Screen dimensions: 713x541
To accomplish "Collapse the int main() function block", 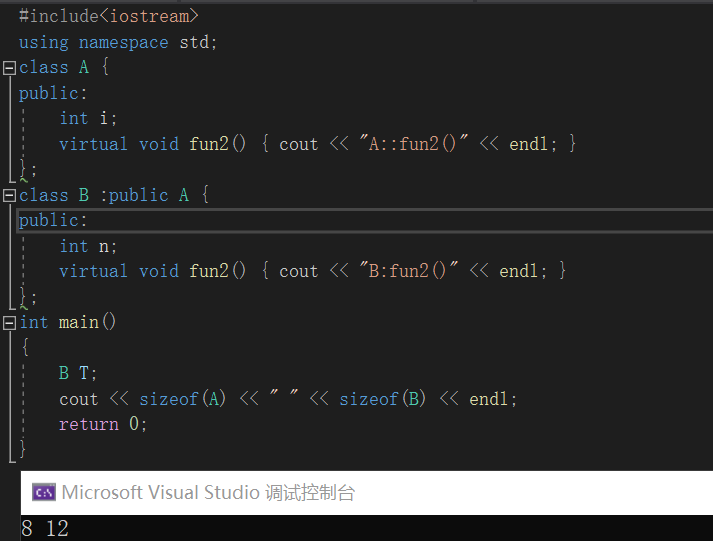I will pyautogui.click(x=9, y=323).
